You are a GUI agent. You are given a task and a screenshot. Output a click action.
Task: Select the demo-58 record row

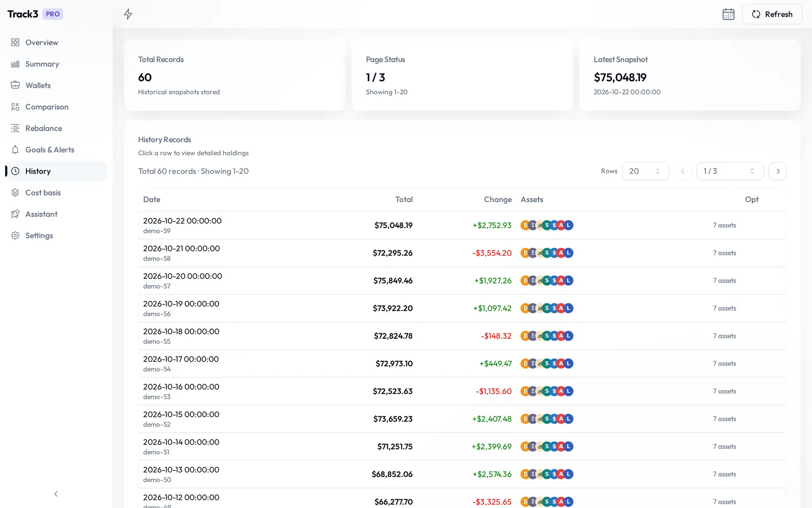462,253
